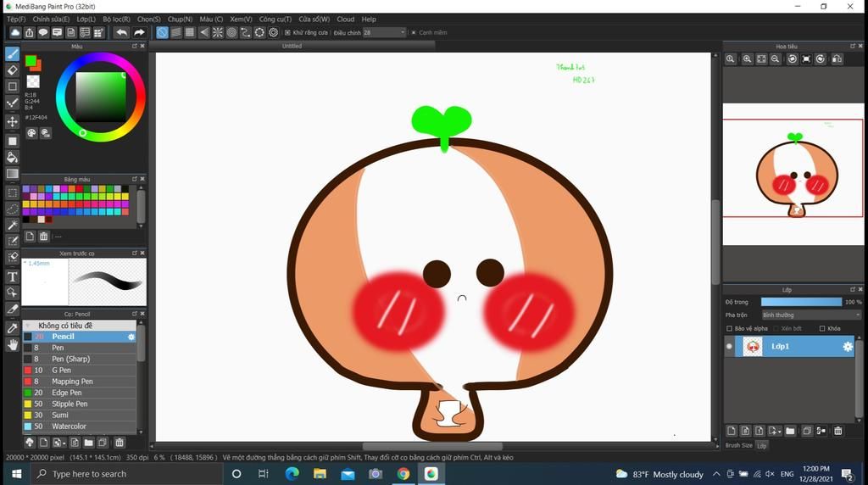This screenshot has width=868, height=485.
Task: Select the Lasso selection tool
Action: 12,209
